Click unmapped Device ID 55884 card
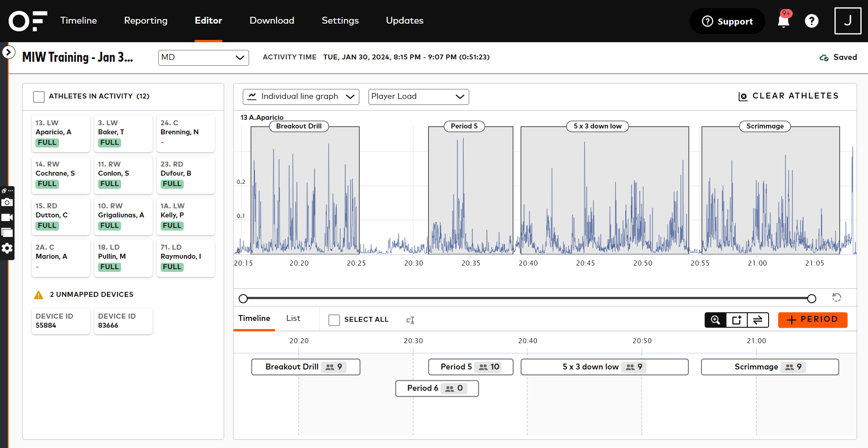This screenshot has width=868, height=448. click(61, 321)
